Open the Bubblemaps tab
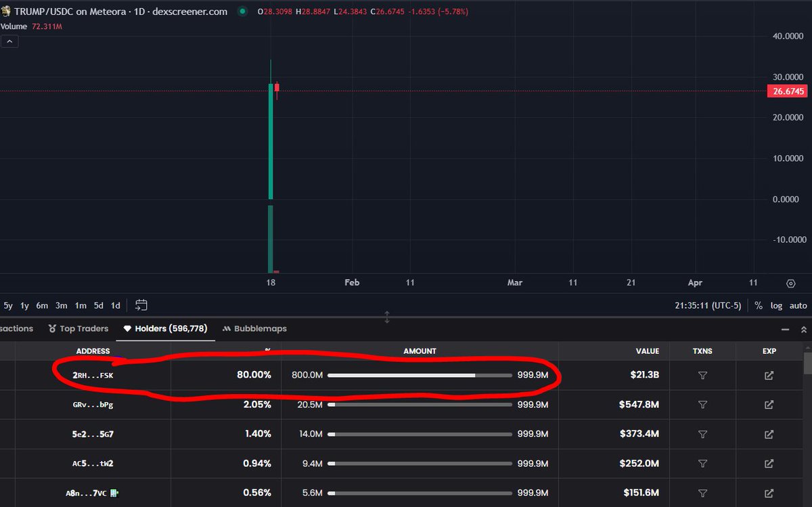This screenshot has width=812, height=507. 260,328
